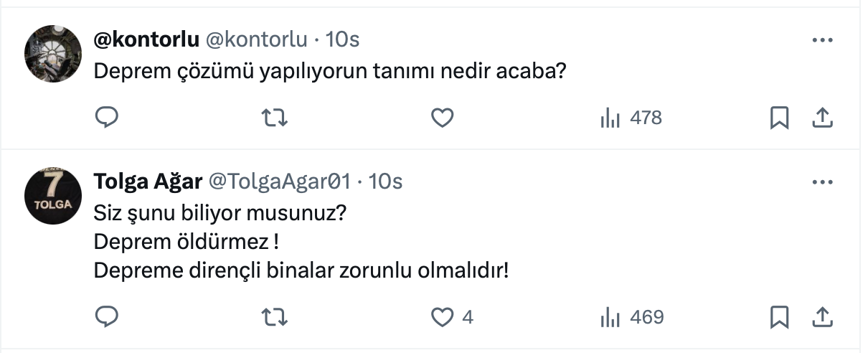The height and width of the screenshot is (353, 868).
Task: Like the @kontorlu tweet
Action: click(443, 118)
